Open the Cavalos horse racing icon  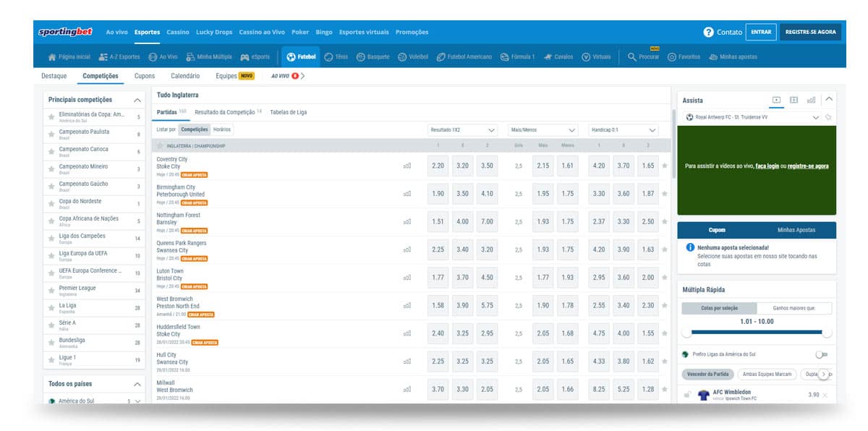point(548,57)
